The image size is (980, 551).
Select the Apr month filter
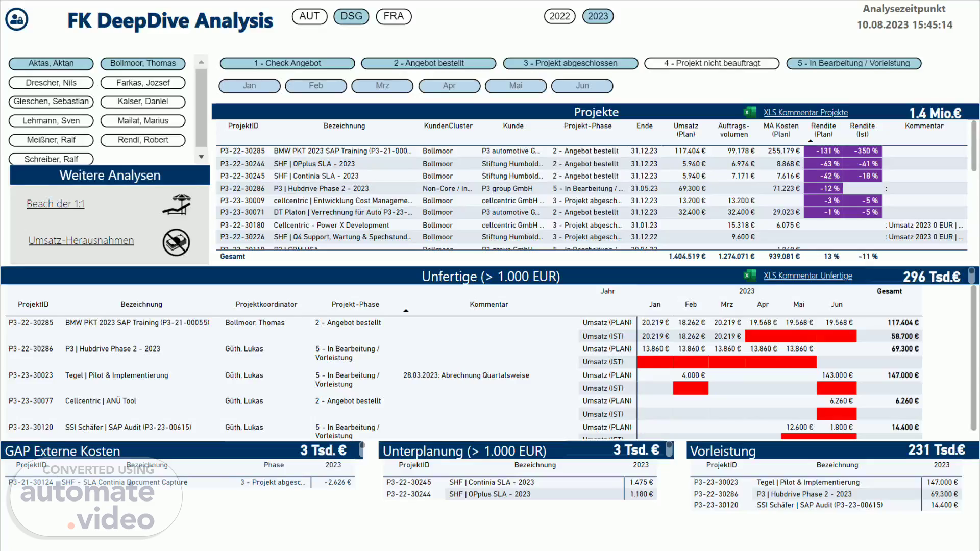[x=449, y=86]
